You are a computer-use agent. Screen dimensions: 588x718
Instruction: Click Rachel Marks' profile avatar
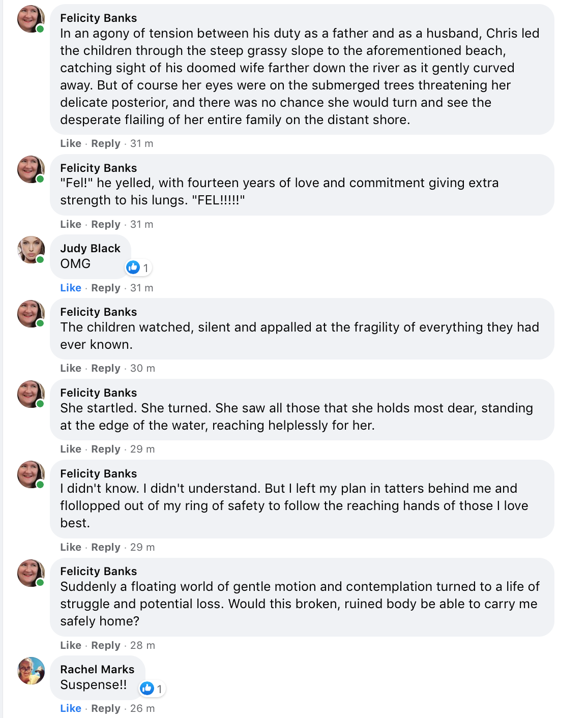click(31, 671)
